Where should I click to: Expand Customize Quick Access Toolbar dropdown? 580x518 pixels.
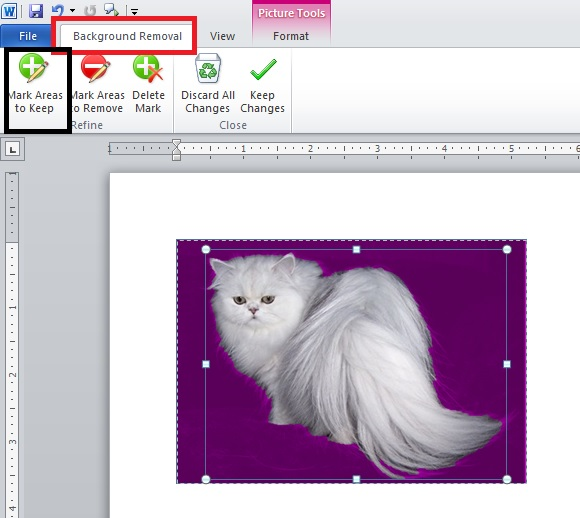pyautogui.click(x=134, y=12)
